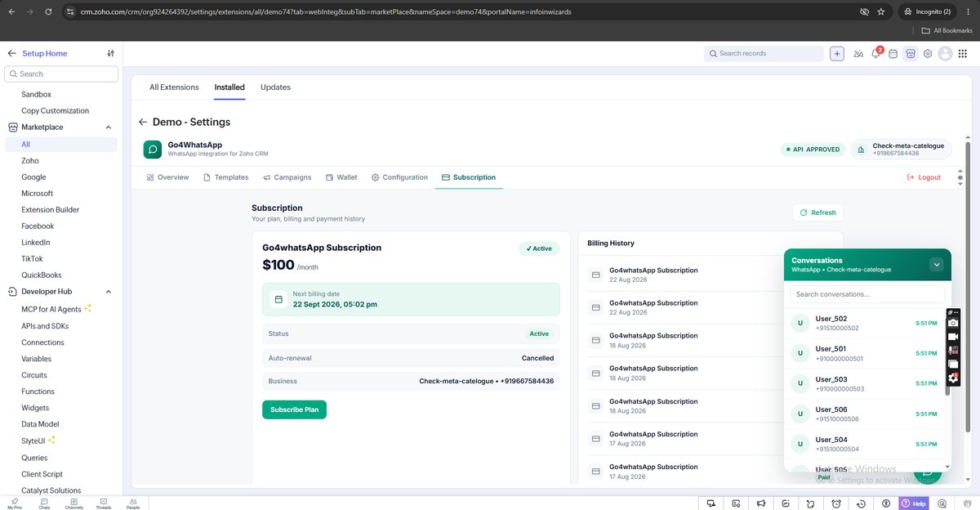The width and height of the screenshot is (980, 510).
Task: Click the Search records field
Action: [x=764, y=53]
